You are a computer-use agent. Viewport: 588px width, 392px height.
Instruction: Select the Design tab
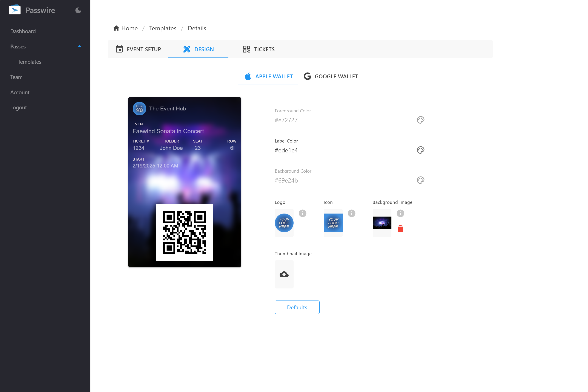click(x=198, y=49)
